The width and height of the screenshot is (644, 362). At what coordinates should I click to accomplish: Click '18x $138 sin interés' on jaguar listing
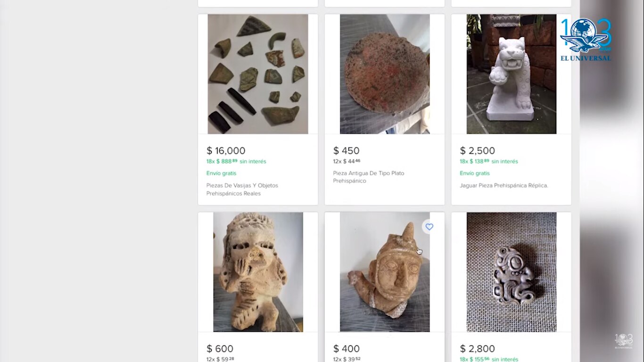click(488, 162)
